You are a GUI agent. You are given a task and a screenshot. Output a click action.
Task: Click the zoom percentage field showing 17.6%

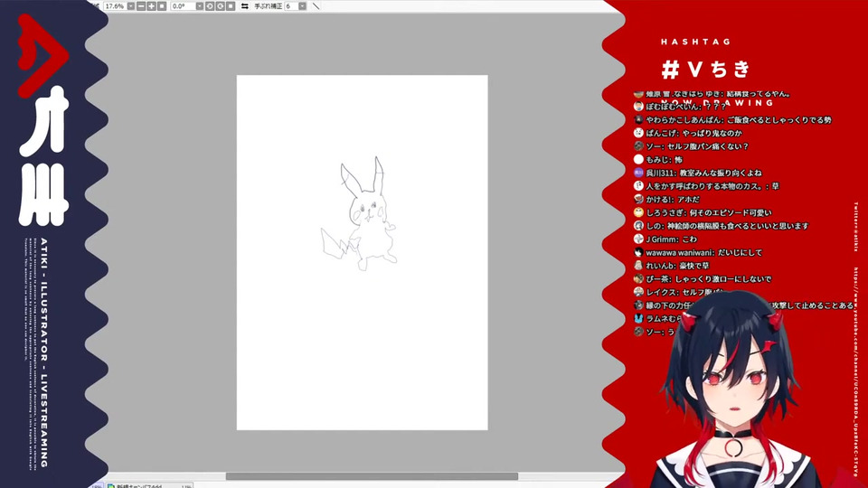pyautogui.click(x=115, y=6)
